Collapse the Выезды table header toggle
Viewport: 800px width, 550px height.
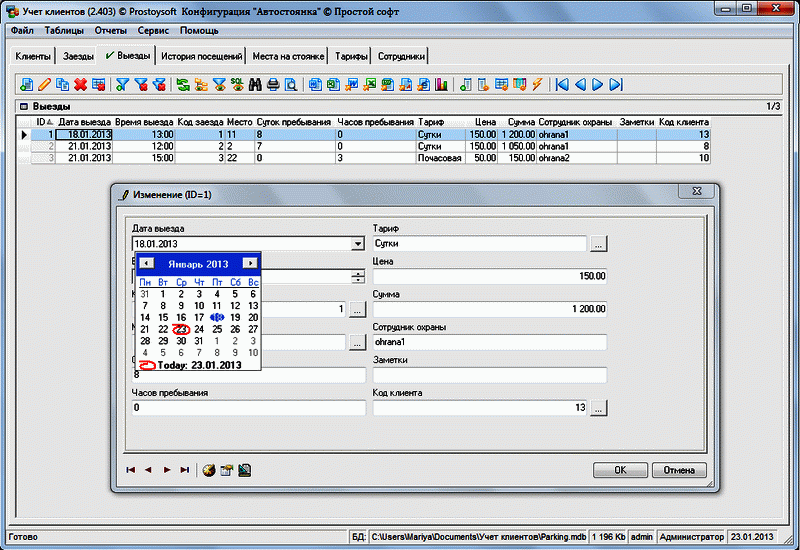point(23,107)
